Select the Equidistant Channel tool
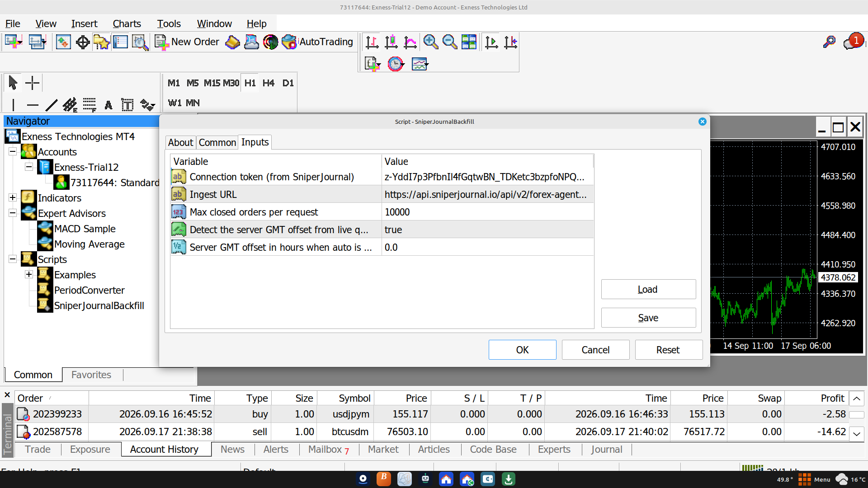Viewport: 868px width, 488px height. (70, 105)
